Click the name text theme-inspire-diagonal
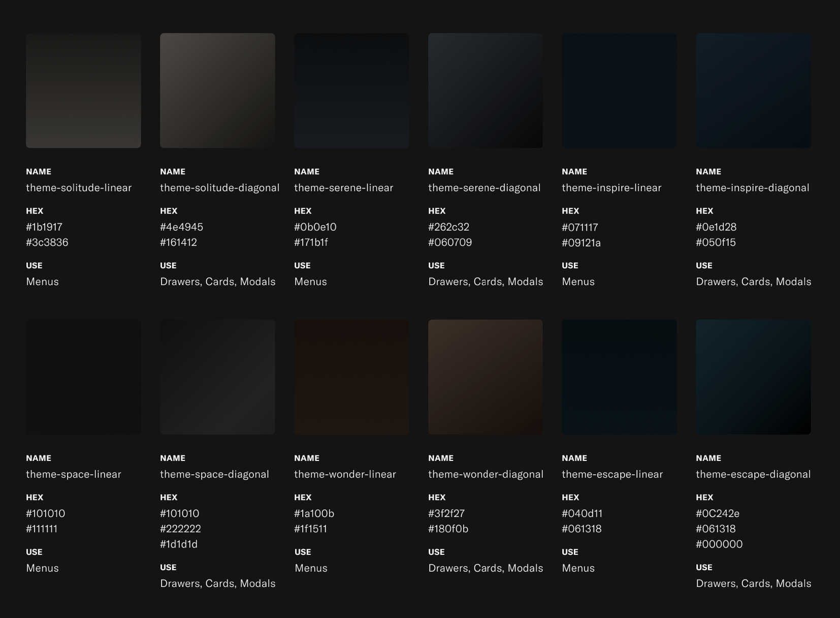 [x=753, y=188]
